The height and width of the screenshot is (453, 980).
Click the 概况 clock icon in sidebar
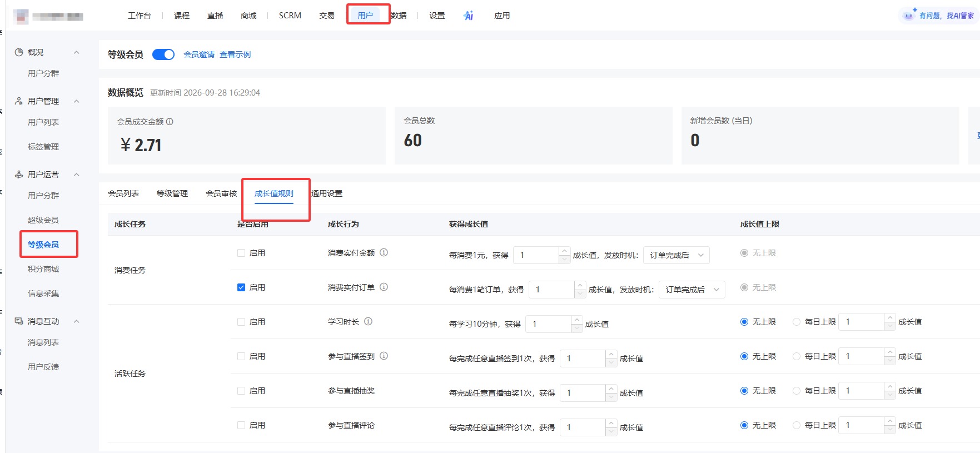19,52
